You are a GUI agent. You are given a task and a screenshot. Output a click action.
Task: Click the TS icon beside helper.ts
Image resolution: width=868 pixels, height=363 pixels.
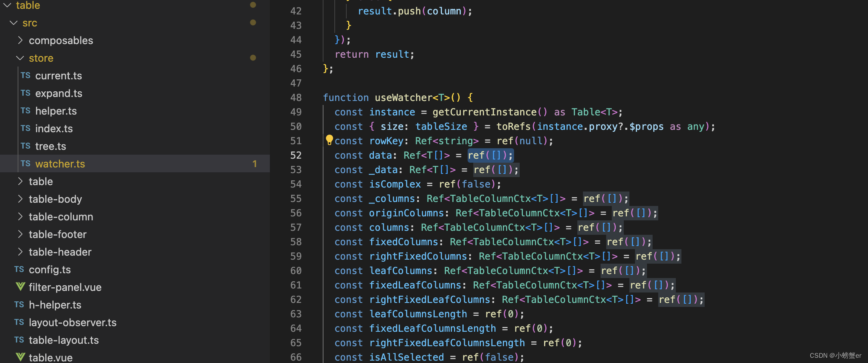click(26, 111)
